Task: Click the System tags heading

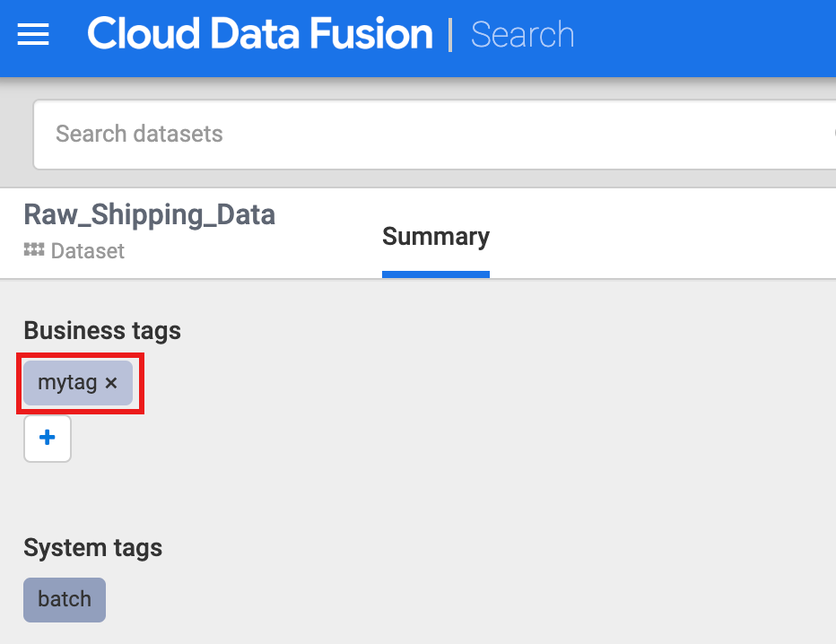Action: [x=92, y=547]
